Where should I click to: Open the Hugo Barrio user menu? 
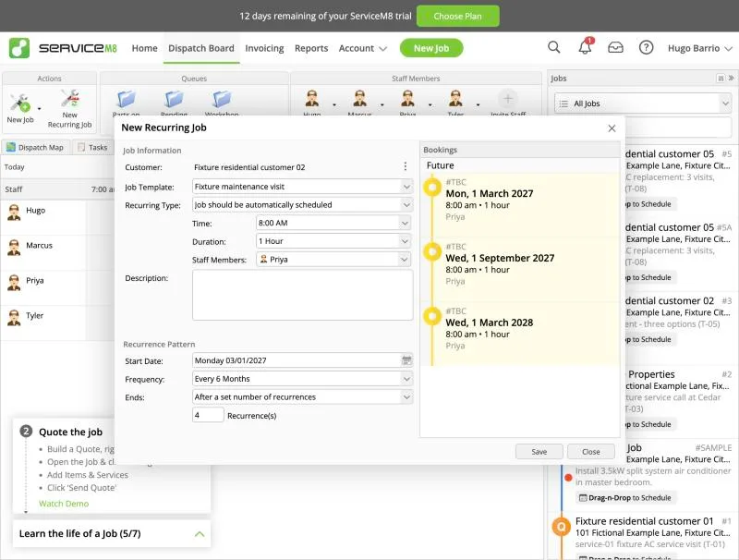click(x=700, y=48)
